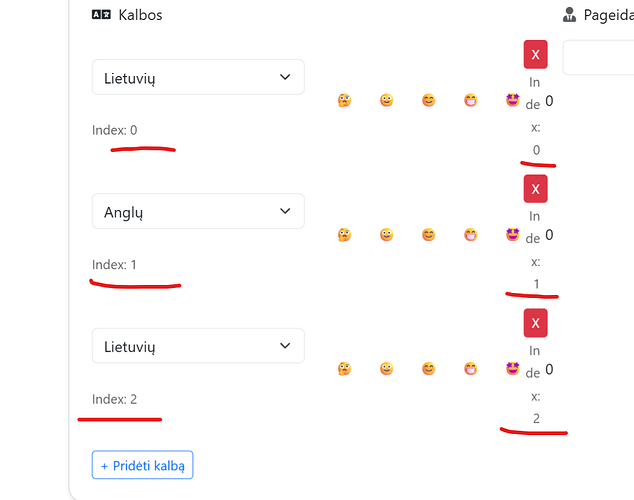Viewport: 634px width, 500px height.
Task: Choose blushing smile emoji in the Anglų row
Action: [x=428, y=234]
